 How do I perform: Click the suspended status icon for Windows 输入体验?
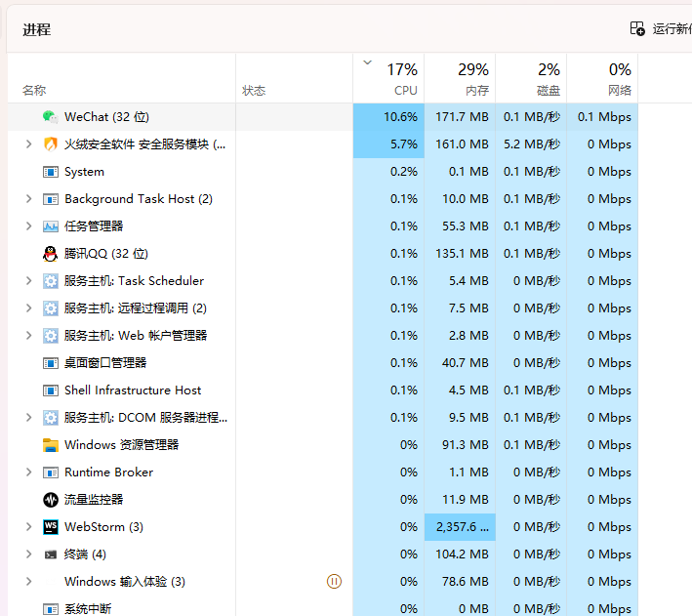click(x=334, y=582)
